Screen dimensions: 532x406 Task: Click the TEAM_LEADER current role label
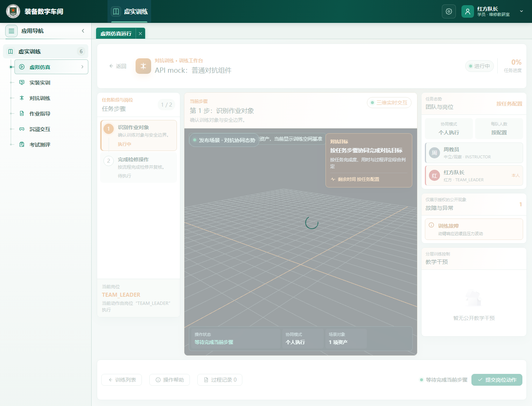[x=121, y=295]
